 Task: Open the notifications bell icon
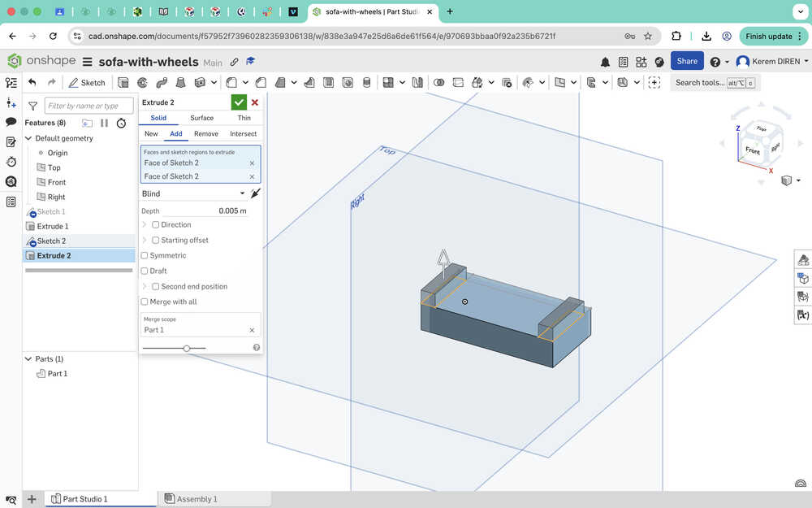point(605,62)
